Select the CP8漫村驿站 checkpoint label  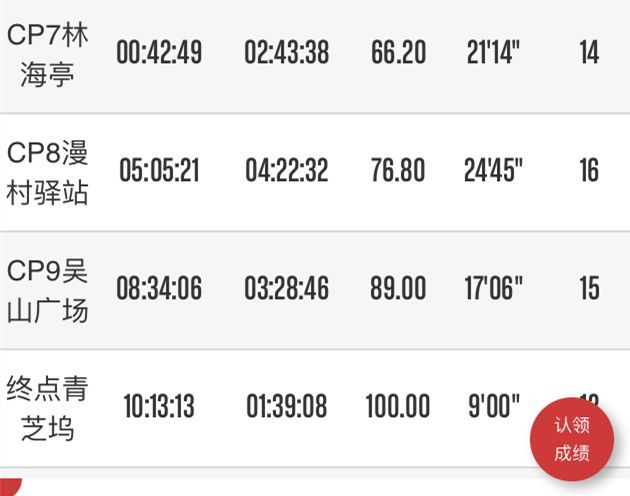48,171
